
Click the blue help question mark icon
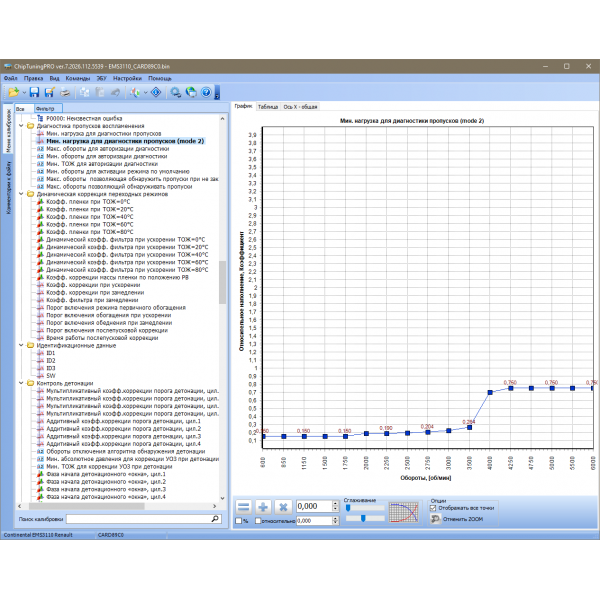point(206,92)
